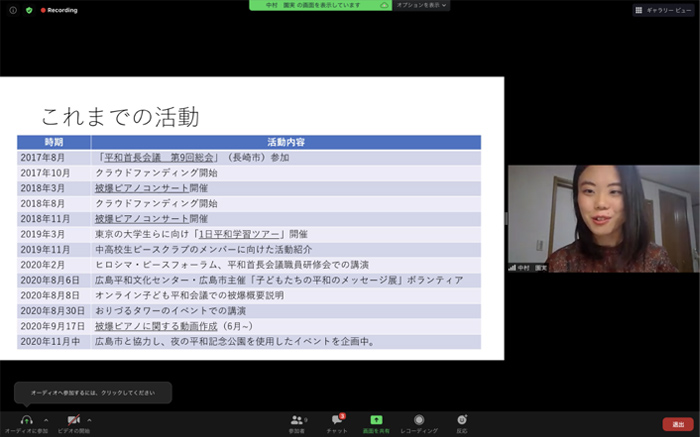Click the 活動内容 column header
Image resolution: width=700 pixels, height=437 pixels.
pyautogui.click(x=286, y=142)
